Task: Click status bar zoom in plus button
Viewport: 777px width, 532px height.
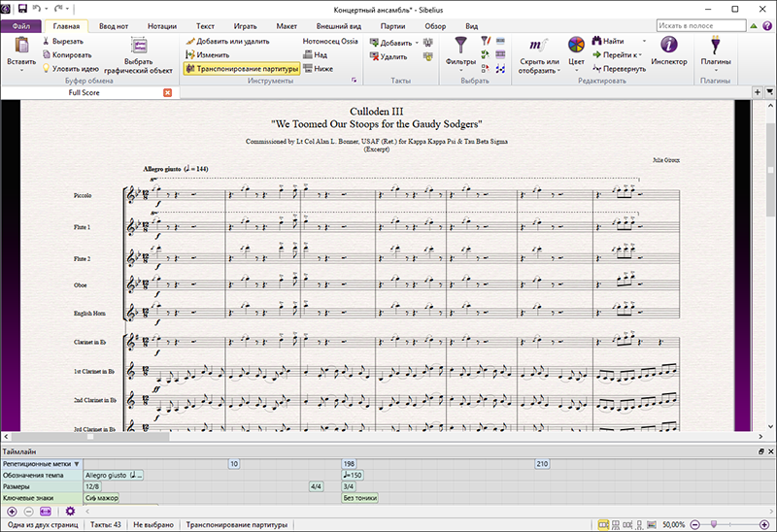Action: (x=764, y=524)
